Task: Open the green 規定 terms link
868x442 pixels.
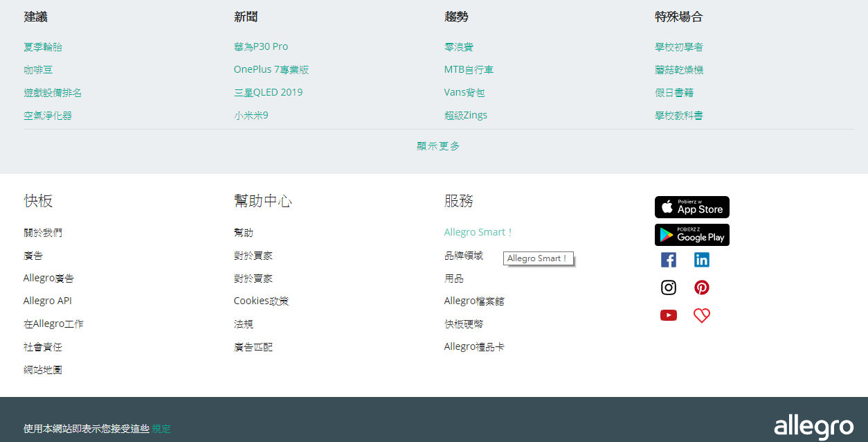Action: point(161,430)
